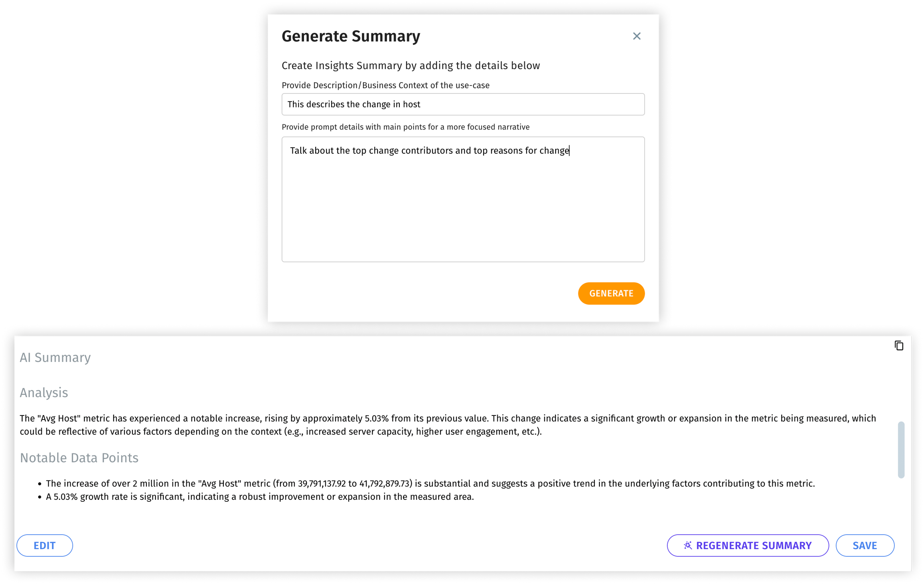
Task: Click the AI Summary panel scrollbar
Action: point(901,449)
